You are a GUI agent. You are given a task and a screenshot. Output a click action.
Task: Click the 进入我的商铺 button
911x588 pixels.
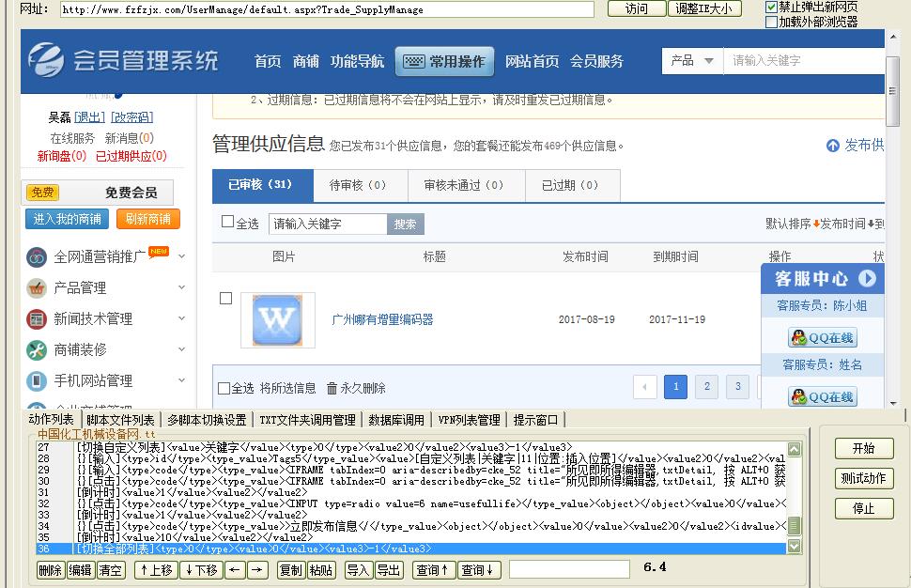[68, 219]
